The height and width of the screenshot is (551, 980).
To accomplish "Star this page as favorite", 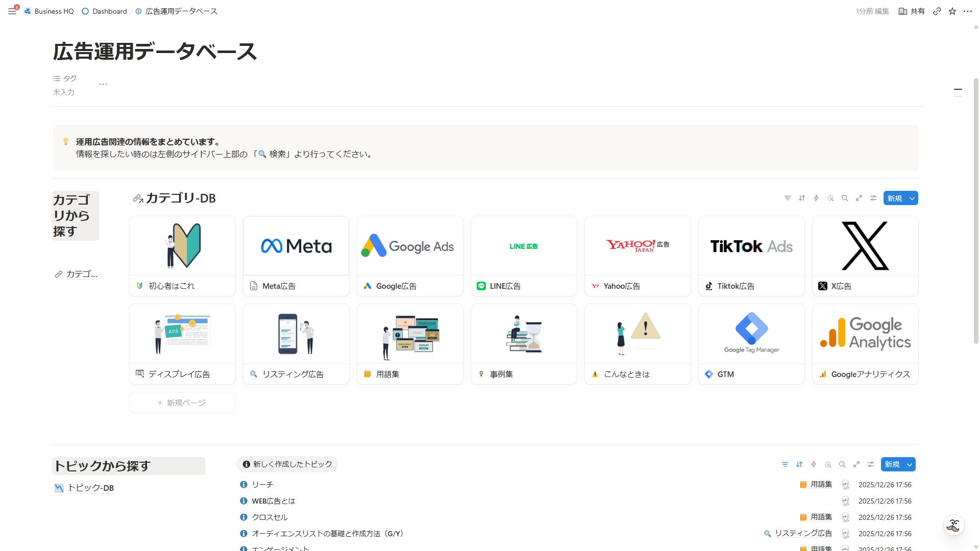I will 952,11.
